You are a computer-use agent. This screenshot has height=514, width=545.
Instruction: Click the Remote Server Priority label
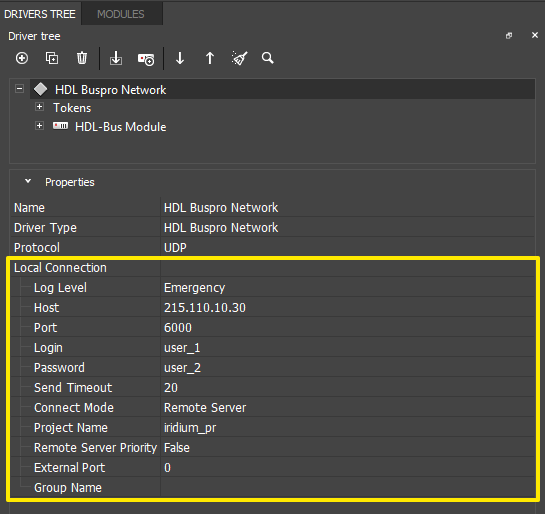(96, 448)
